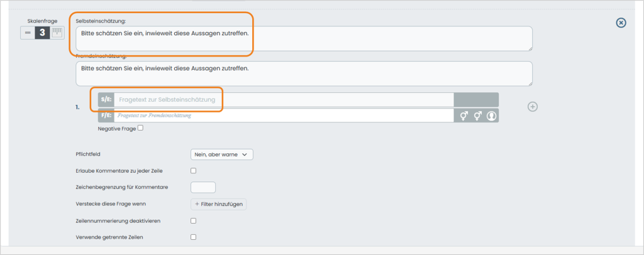Image resolution: width=644 pixels, height=255 pixels.
Task: Click the first gender symbol icon
Action: pyautogui.click(x=464, y=116)
